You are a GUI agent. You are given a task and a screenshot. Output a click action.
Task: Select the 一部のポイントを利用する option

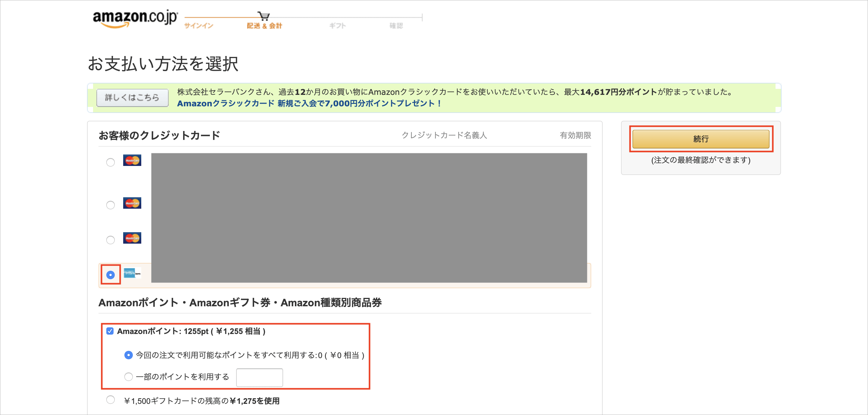(128, 377)
